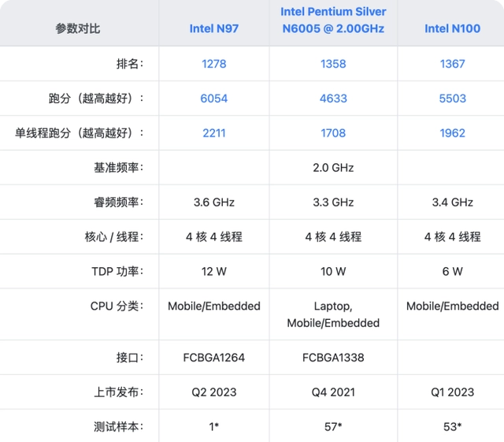The height and width of the screenshot is (442, 504).
Task: Select socket value 'FCBGA1338'
Action: [x=333, y=358]
